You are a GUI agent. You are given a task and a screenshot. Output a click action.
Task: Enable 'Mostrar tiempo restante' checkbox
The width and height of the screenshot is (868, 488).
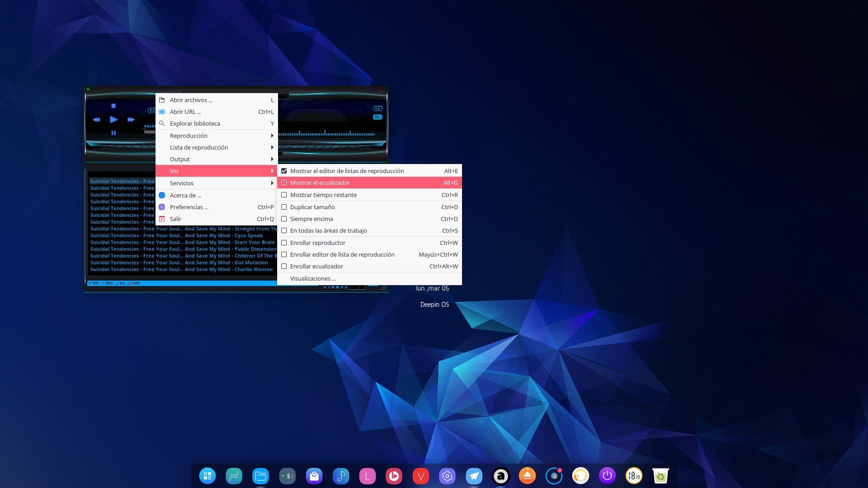click(370, 195)
